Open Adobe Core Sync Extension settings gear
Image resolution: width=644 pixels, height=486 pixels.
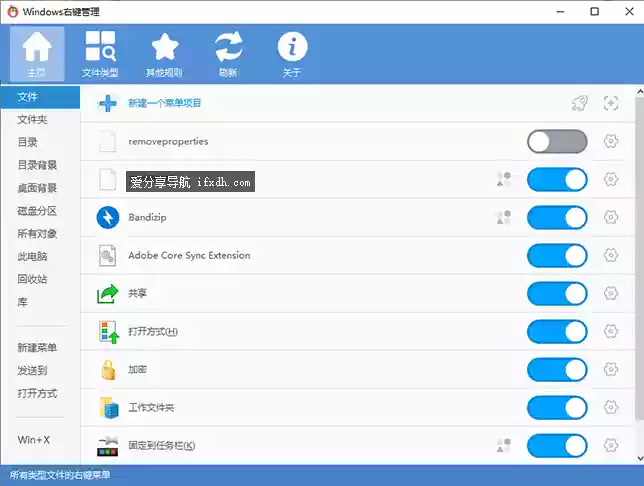[x=611, y=256]
